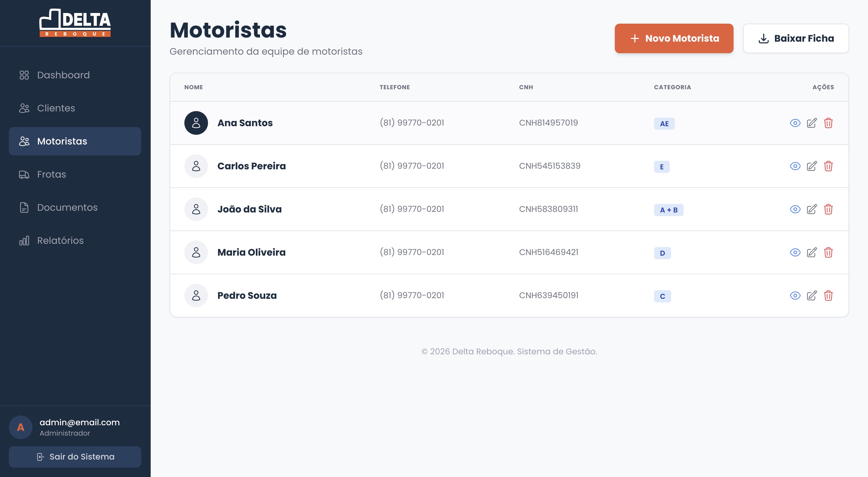Delete Maria Oliveira with the trash icon

click(x=829, y=252)
